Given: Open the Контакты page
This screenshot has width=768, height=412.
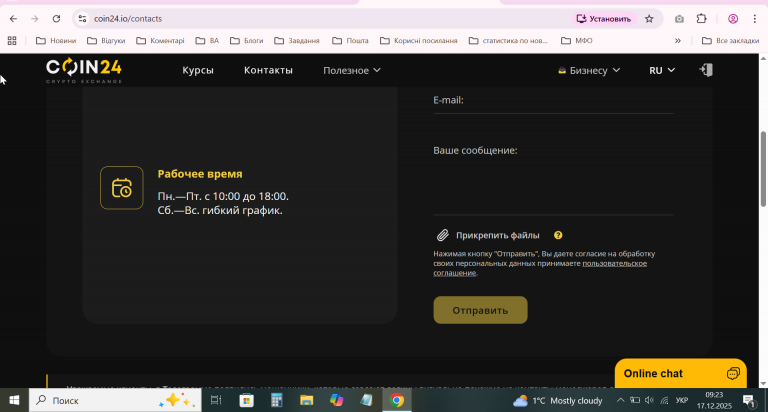Looking at the screenshot, I should [x=268, y=70].
